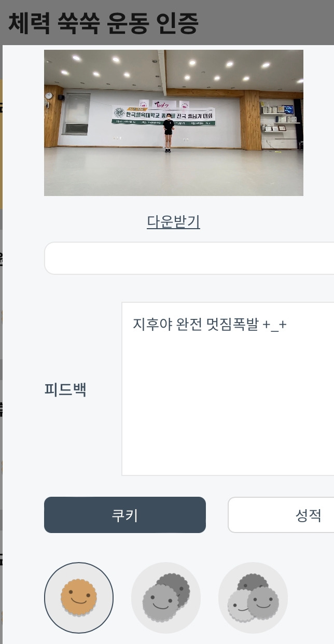Image resolution: width=334 pixels, height=644 pixels.
Task: Open the 성적 tab
Action: [x=281, y=515]
